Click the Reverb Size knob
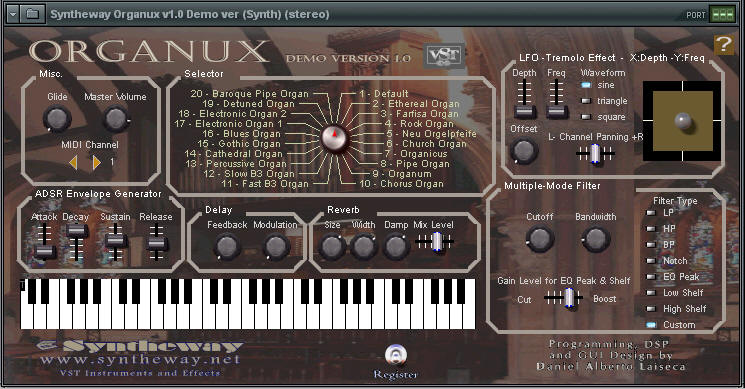The image size is (745, 389). [332, 247]
